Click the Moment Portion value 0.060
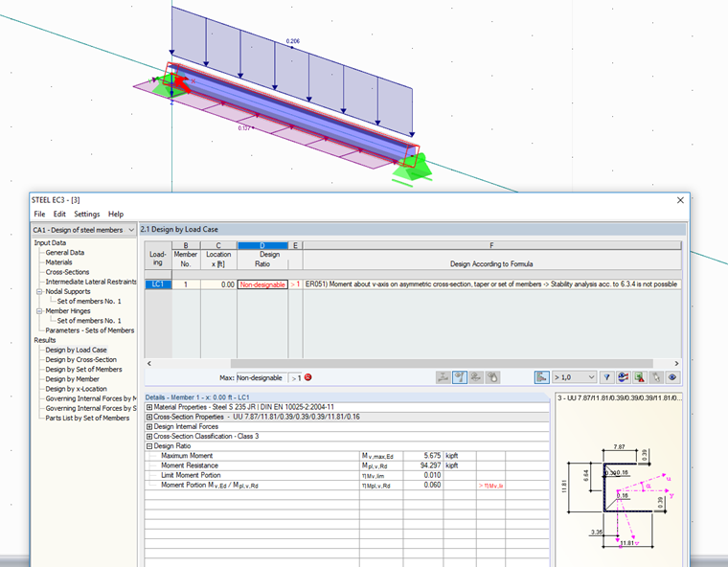 (423, 485)
